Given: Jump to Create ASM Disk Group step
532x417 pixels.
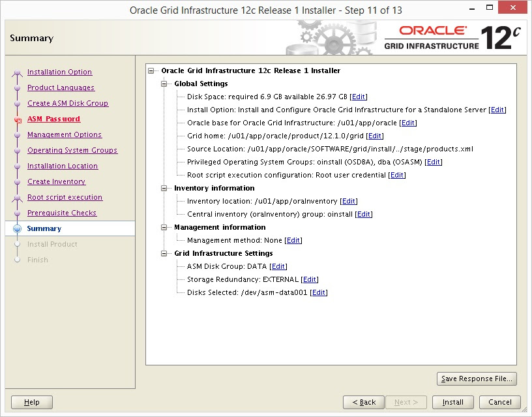Looking at the screenshot, I should (68, 103).
